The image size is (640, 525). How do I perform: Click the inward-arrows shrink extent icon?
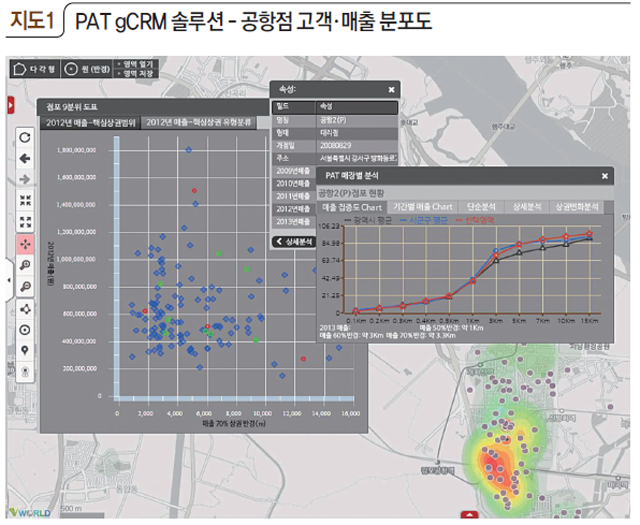[25, 200]
